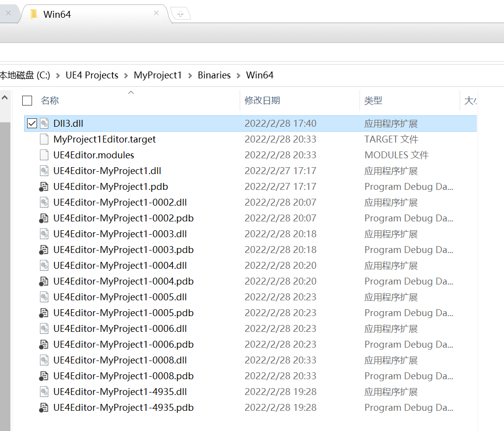
Task: Select UE4Editor-MyProject1-4935.pdb file name
Action: 123,407
